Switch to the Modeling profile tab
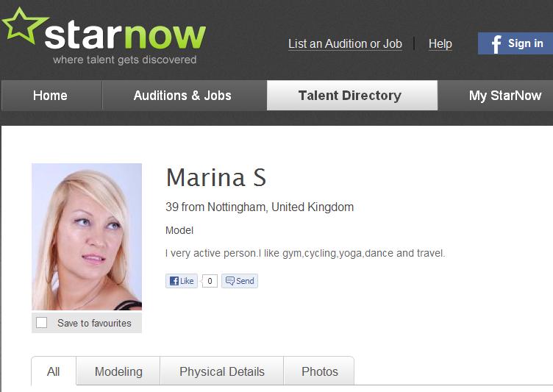 click(x=118, y=371)
